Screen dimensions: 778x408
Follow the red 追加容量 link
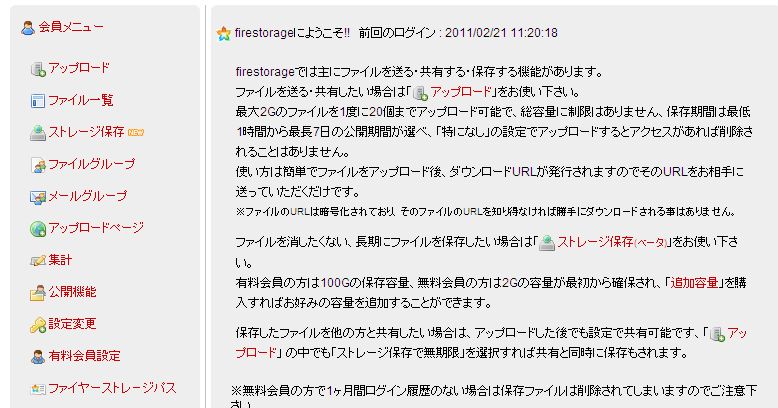[x=694, y=282]
